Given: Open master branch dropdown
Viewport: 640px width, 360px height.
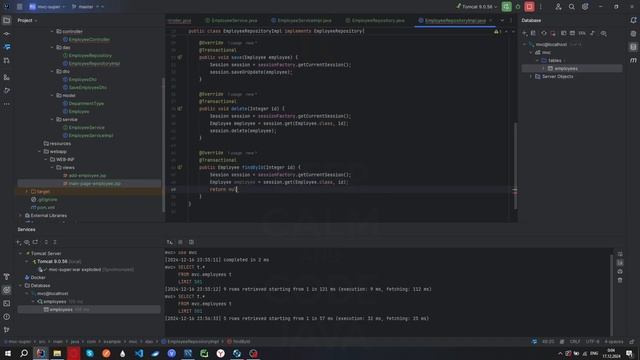Looking at the screenshot, I should pos(87,7).
